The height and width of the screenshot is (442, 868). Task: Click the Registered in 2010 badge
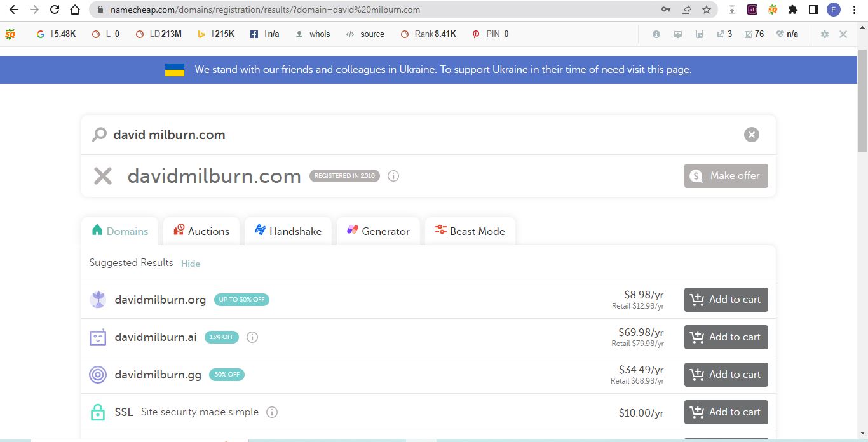(x=344, y=176)
